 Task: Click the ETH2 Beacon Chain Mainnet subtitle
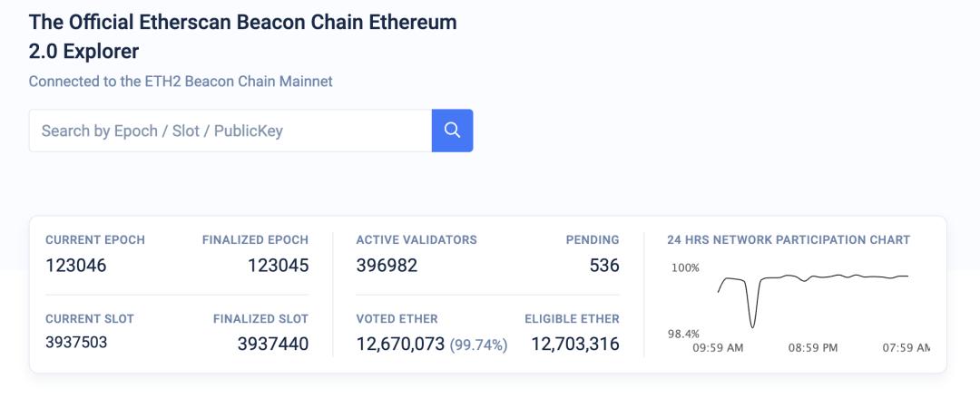pos(181,82)
